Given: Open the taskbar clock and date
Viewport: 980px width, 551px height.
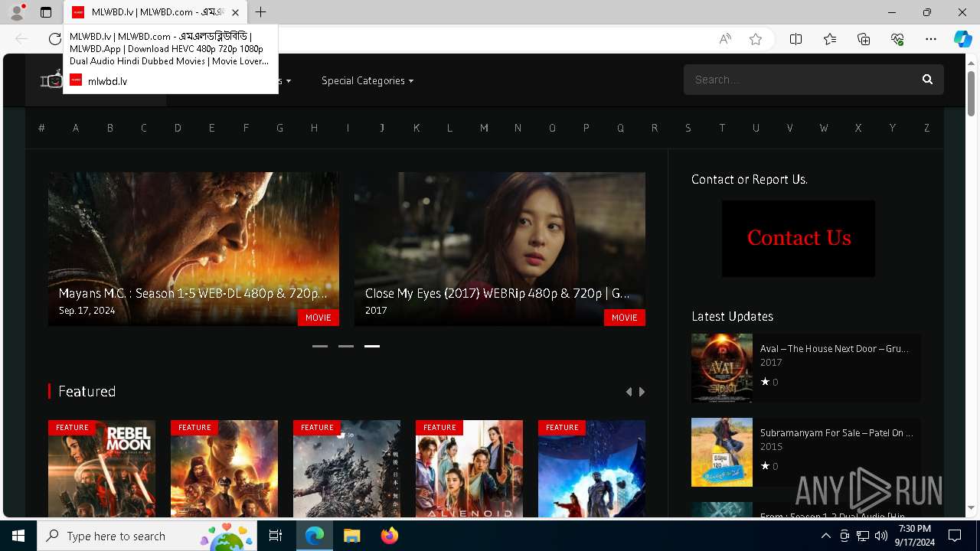Looking at the screenshot, I should click(x=915, y=536).
